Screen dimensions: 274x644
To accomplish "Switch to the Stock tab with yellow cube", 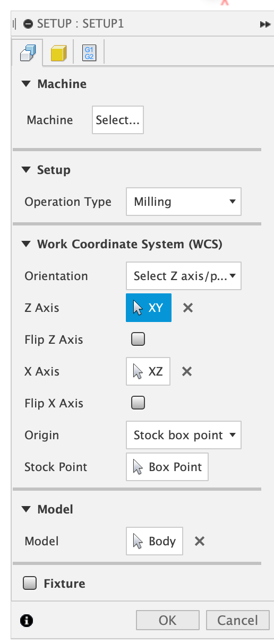I will click(x=58, y=53).
